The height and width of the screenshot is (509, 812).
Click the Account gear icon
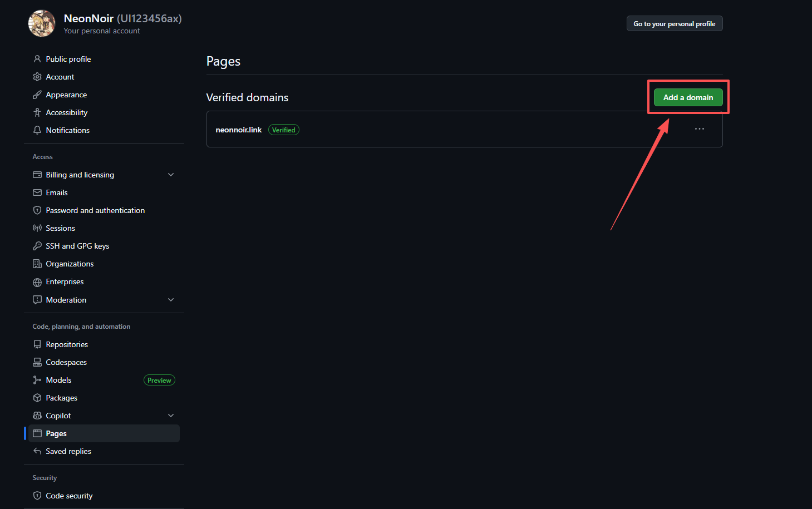37,77
